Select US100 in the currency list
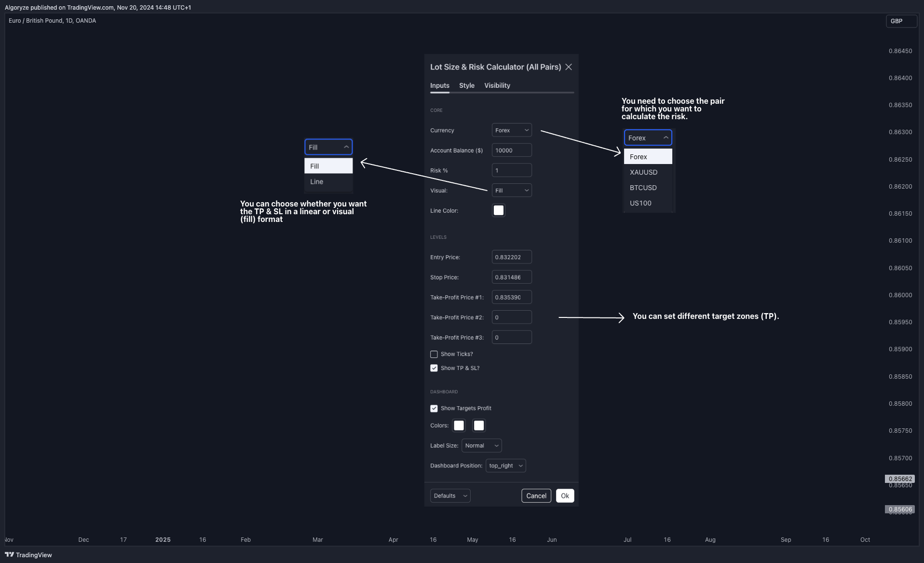The height and width of the screenshot is (563, 924). click(648, 203)
